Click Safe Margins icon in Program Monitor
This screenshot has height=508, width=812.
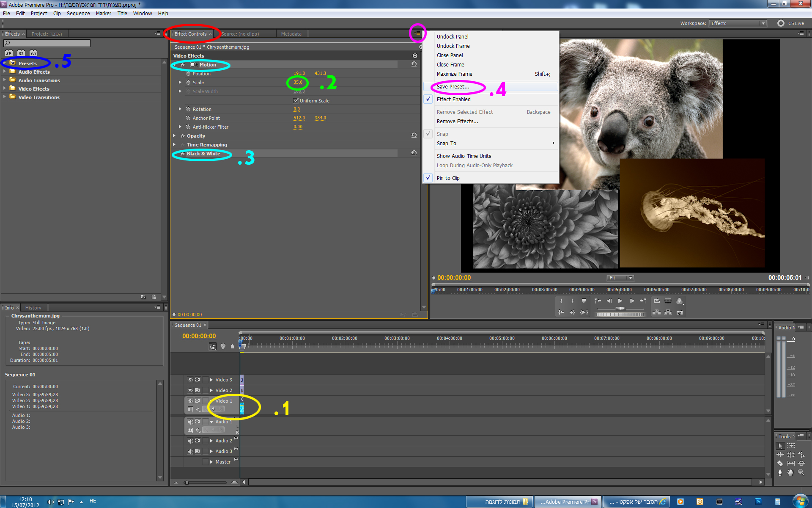tap(668, 301)
